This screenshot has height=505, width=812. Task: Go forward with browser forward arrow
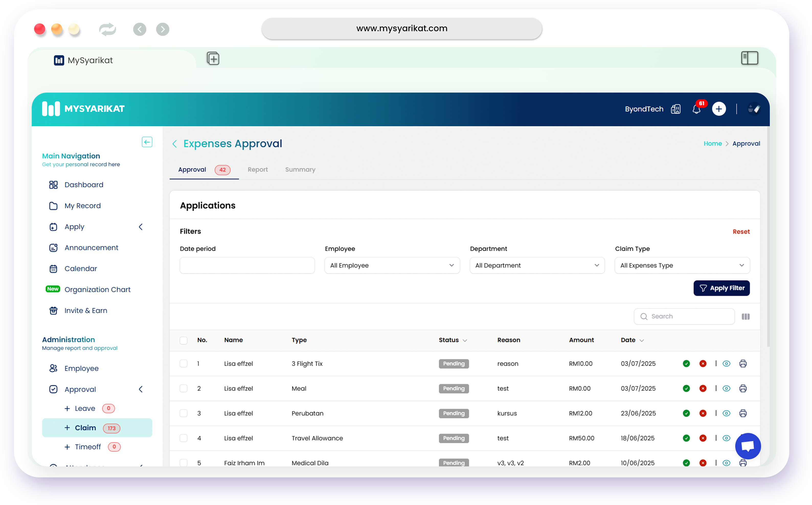(163, 29)
